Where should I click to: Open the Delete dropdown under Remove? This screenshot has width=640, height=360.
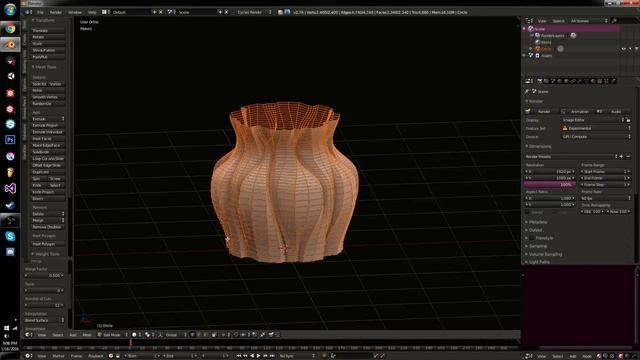tap(48, 214)
